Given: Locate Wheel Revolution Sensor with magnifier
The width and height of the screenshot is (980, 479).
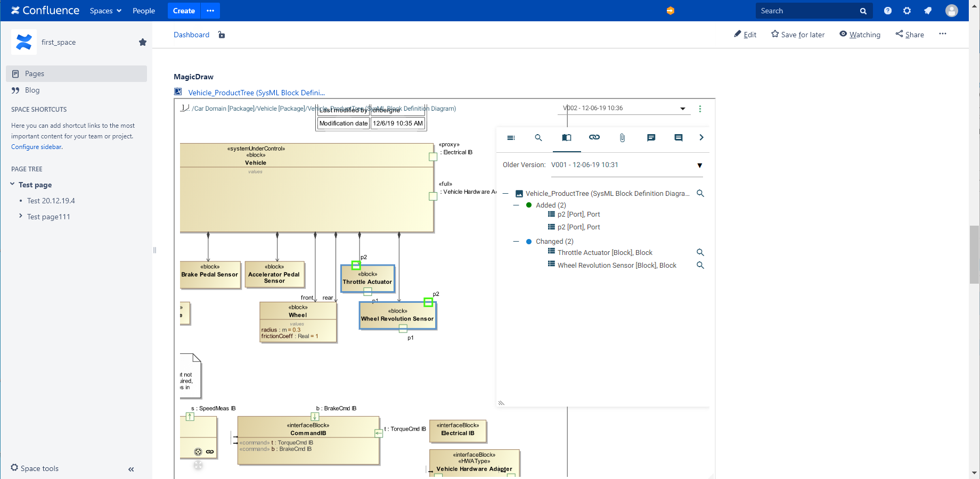Looking at the screenshot, I should [x=700, y=265].
